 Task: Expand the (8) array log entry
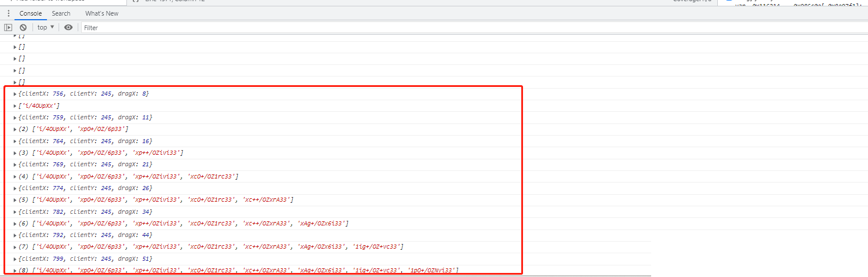tap(15, 271)
